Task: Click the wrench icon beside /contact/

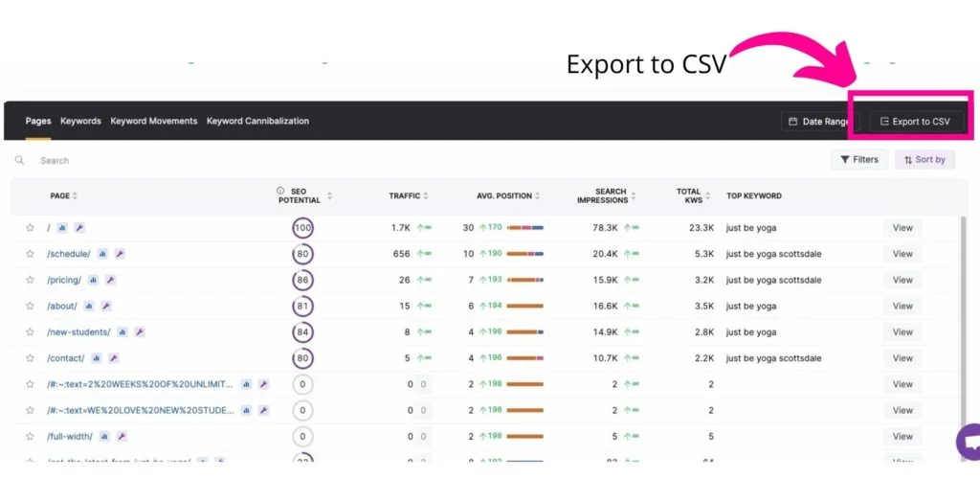Action: 113,358
